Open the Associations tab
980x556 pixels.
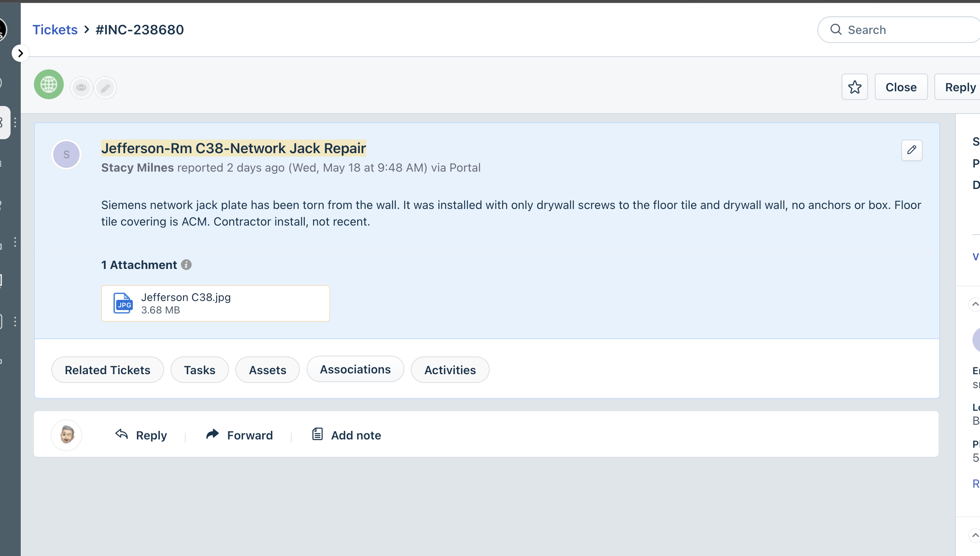355,369
